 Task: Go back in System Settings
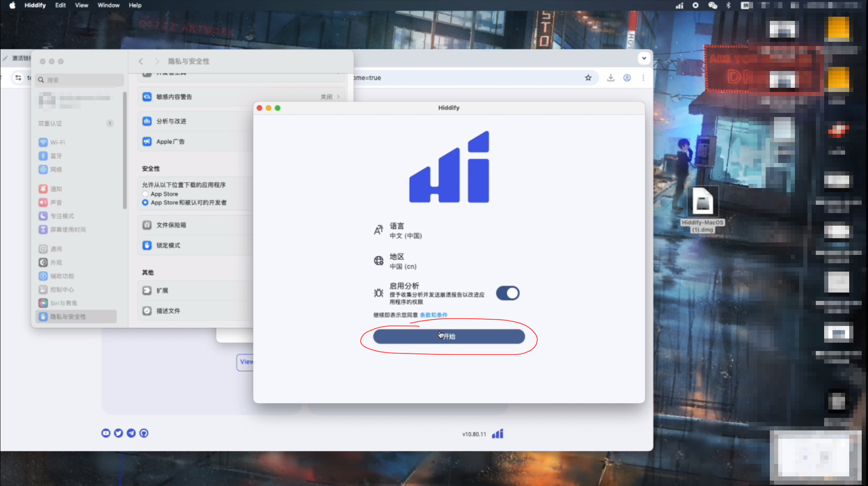[141, 61]
